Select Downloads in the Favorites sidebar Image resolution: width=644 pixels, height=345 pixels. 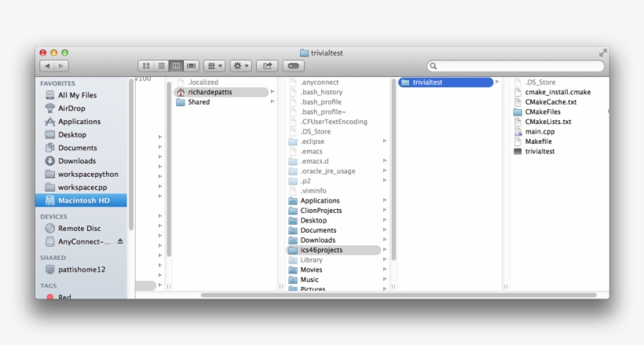tap(77, 161)
